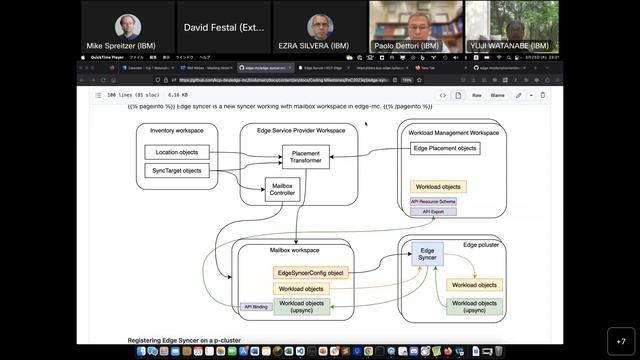Bookmark this page with star icon
Viewport: 640px width, 360px height.
pos(419,80)
